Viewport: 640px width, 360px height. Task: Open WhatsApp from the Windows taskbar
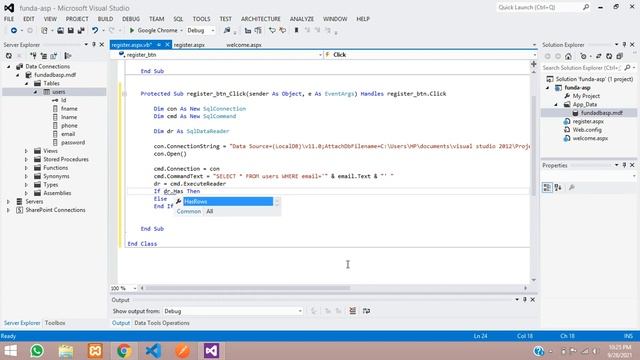(37, 351)
